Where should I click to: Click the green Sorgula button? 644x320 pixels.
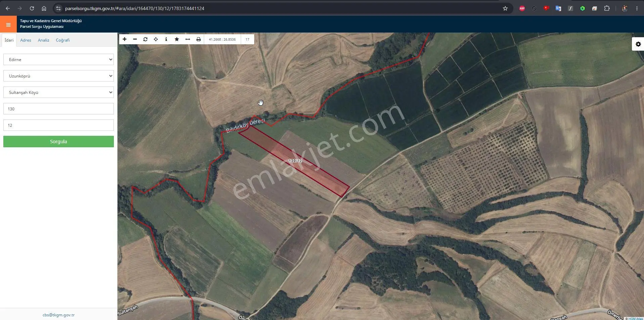tap(58, 142)
